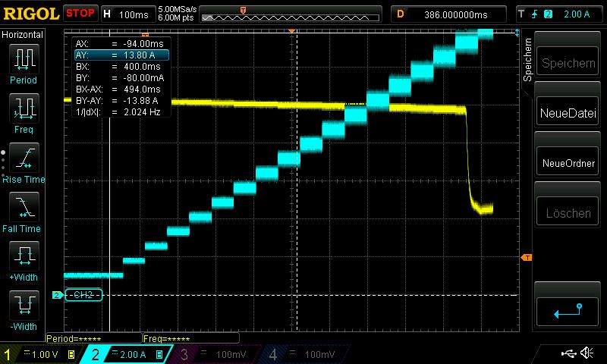607x364 pixels.
Task: Toggle the speaker sound icon
Action: pyautogui.click(x=587, y=353)
